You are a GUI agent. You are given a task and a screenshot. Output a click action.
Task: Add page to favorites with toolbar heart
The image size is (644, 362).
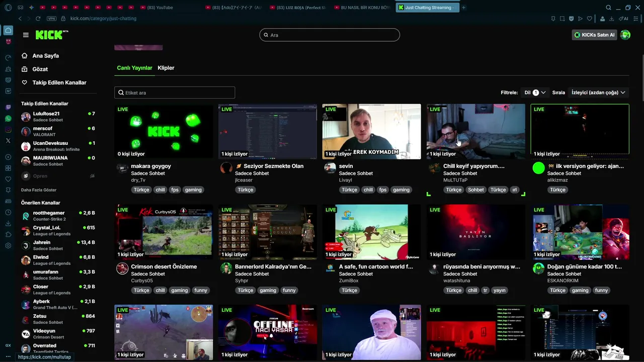[x=589, y=19]
